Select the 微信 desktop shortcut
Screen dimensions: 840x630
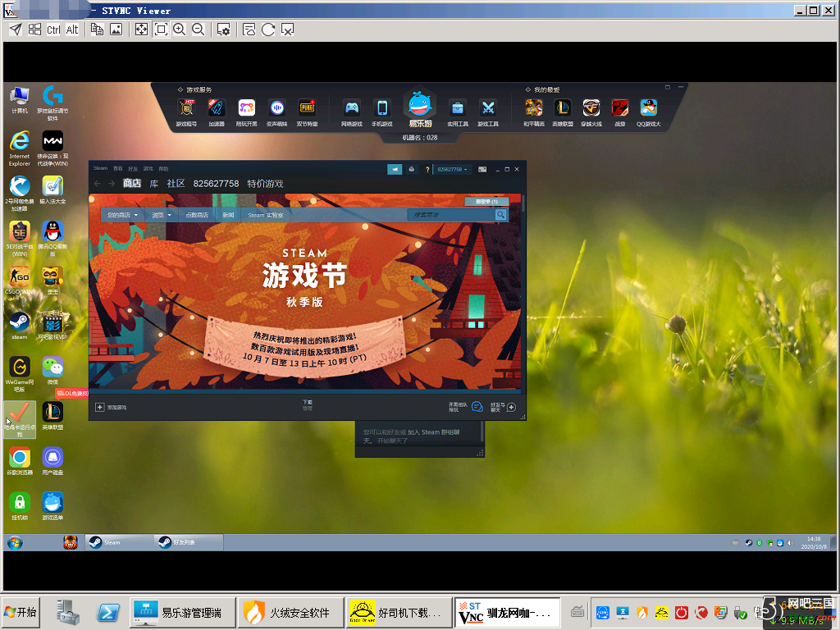tap(52, 371)
